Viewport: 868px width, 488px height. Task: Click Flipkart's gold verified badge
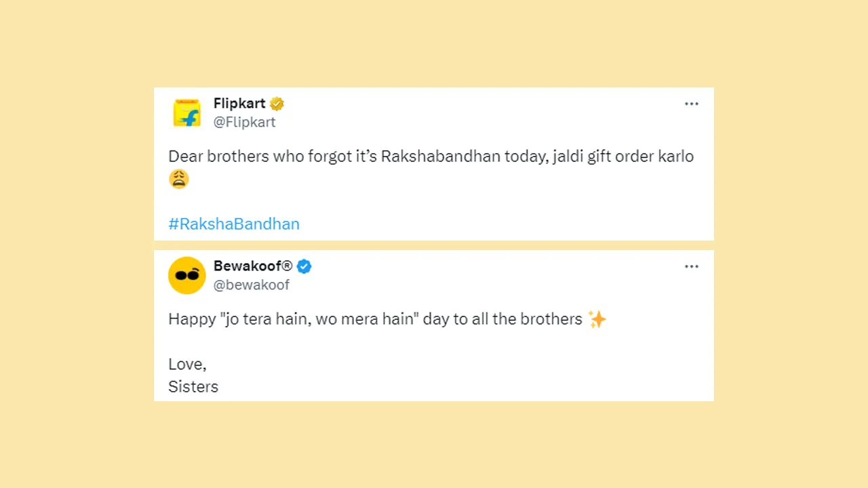[x=277, y=104]
